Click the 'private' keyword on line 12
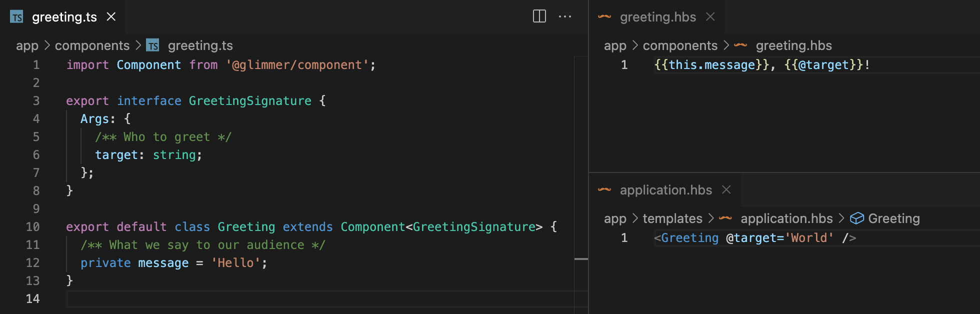This screenshot has width=980, height=314. (105, 263)
